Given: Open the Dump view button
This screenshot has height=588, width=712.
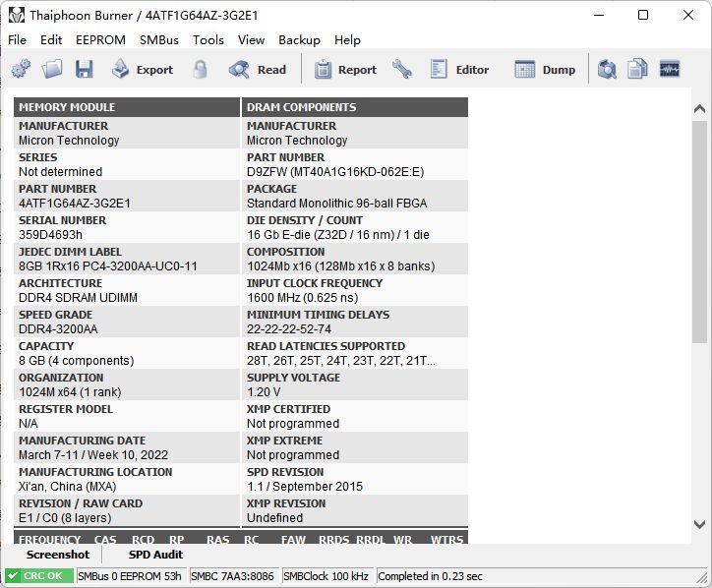Looking at the screenshot, I should point(545,70).
